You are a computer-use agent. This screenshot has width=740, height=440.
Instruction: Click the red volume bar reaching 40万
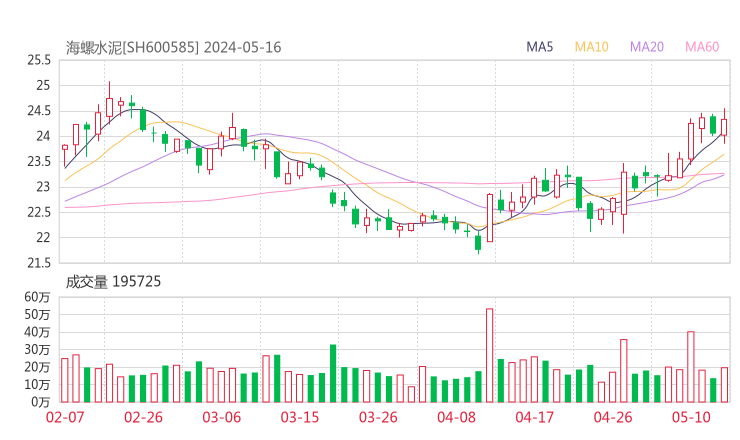[x=691, y=367]
